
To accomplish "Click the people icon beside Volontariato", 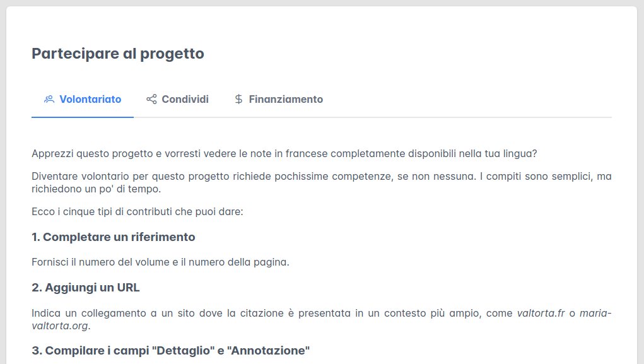I will tap(49, 99).
